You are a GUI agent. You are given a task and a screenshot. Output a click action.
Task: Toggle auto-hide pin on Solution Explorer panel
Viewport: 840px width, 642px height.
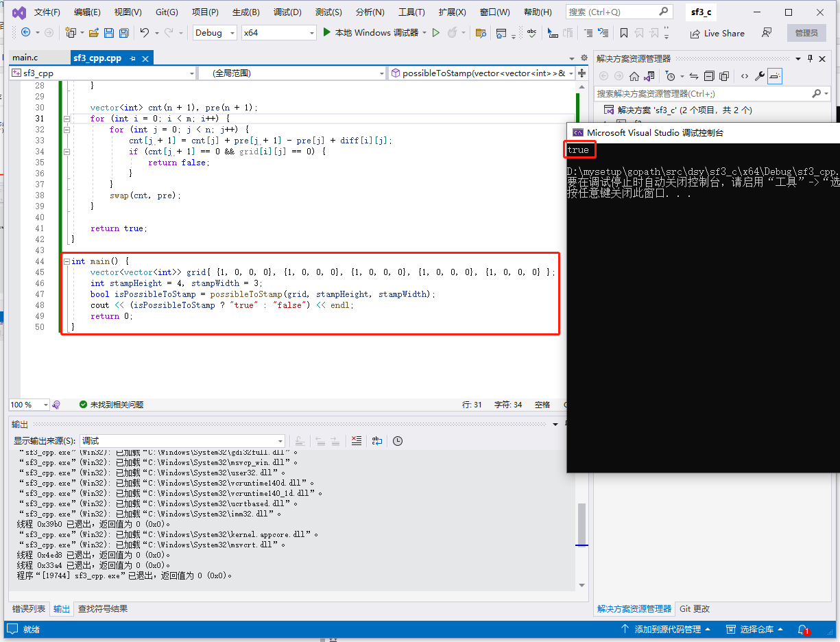click(x=810, y=58)
